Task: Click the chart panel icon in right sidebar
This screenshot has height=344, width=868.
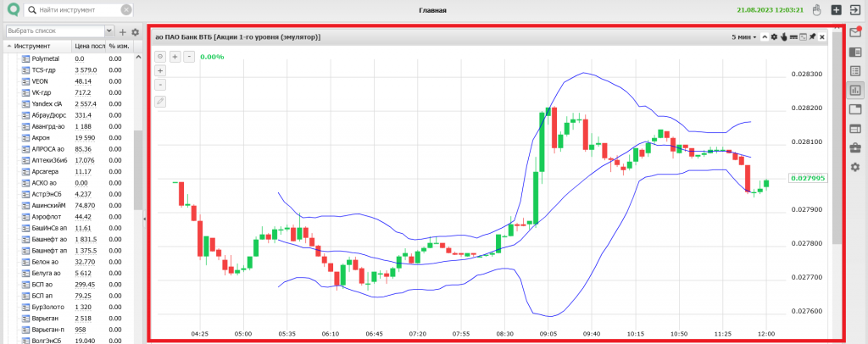Action: (855, 90)
